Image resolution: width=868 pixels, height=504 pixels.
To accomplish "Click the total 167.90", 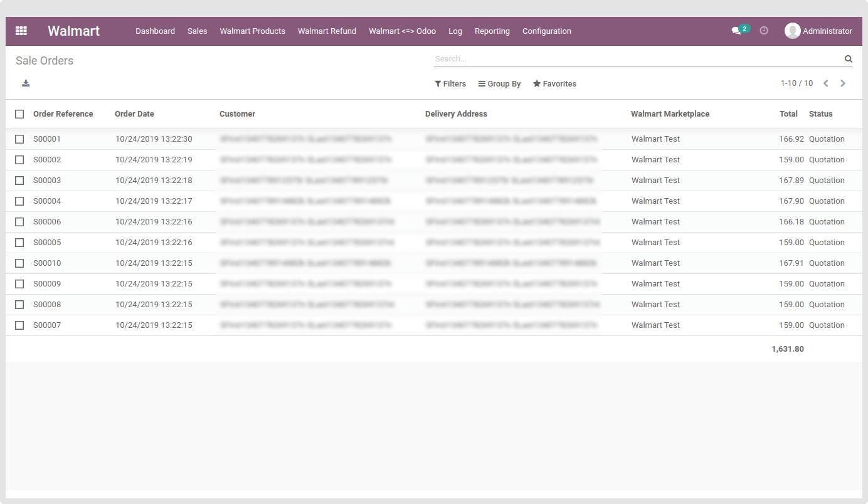I will (791, 201).
